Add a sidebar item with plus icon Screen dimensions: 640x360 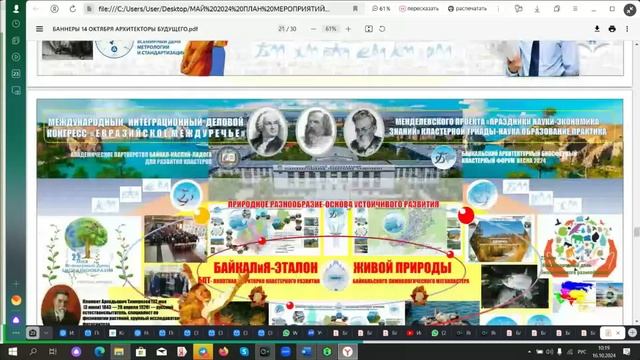tap(16, 283)
